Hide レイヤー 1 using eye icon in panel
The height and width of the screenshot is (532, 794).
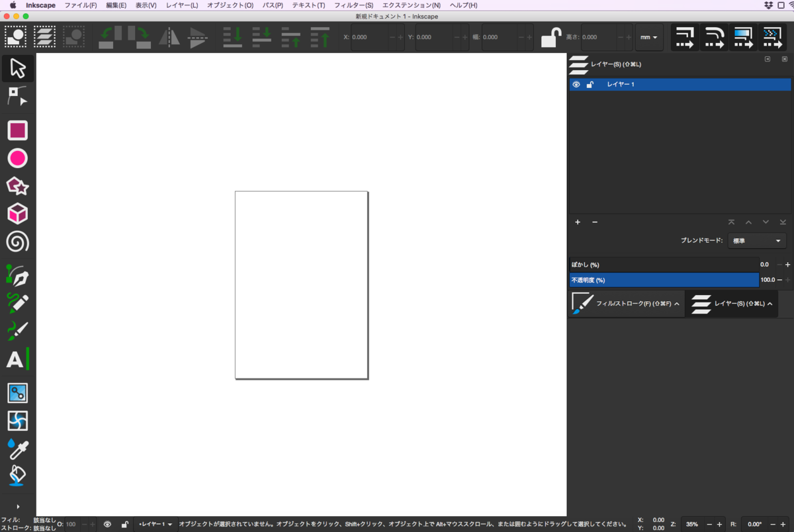(x=576, y=85)
